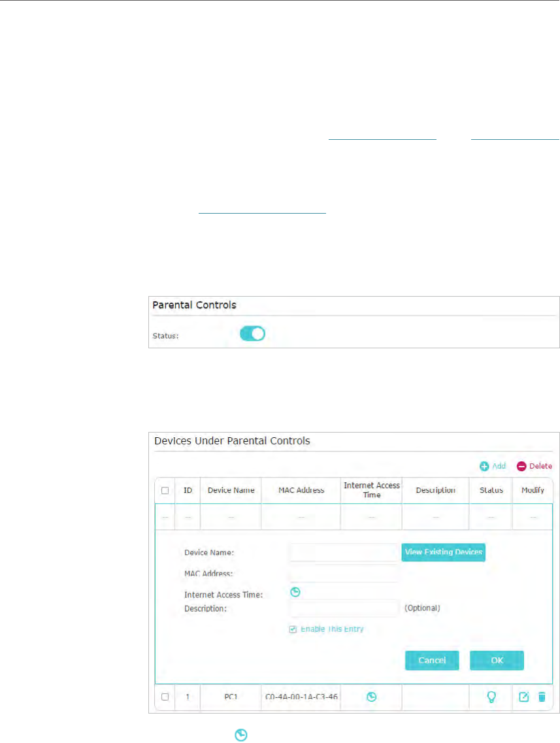Image resolution: width=560 pixels, height=743 pixels.
Task: Toggle the light bulb status icon for PC1
Action: (x=491, y=697)
